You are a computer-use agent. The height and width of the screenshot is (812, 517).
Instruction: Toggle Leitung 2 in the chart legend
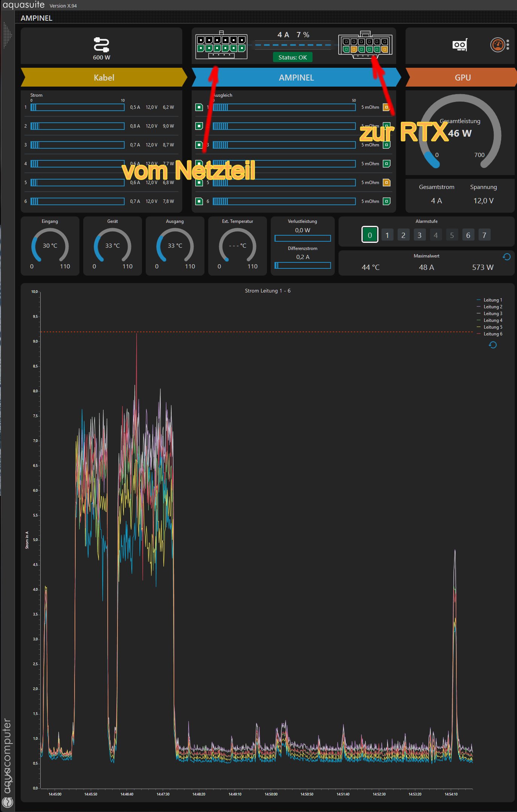click(489, 307)
